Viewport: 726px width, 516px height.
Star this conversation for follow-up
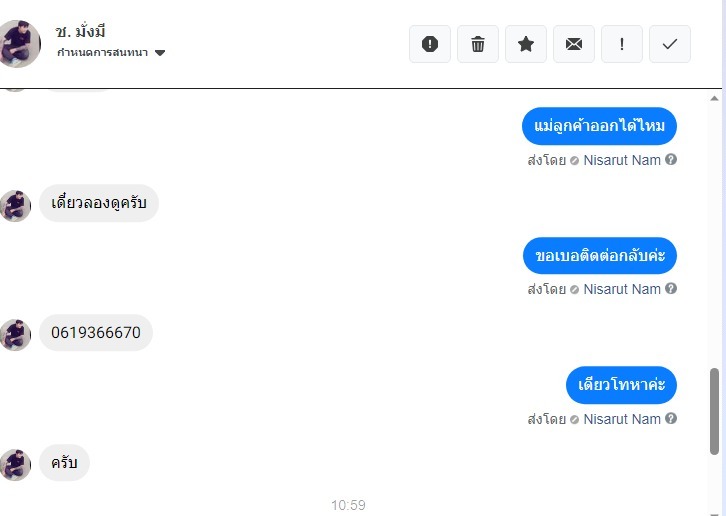[526, 44]
